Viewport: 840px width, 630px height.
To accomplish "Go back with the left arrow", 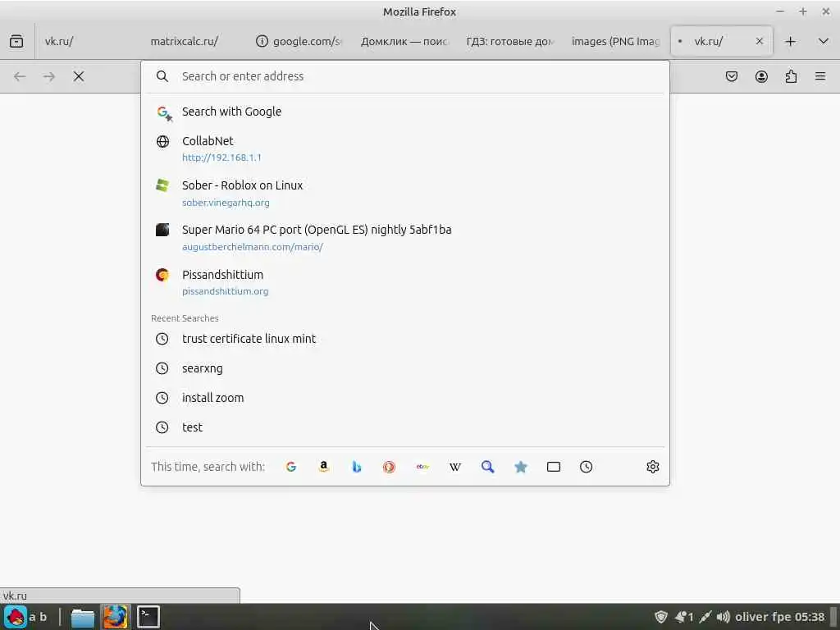I will [x=20, y=76].
